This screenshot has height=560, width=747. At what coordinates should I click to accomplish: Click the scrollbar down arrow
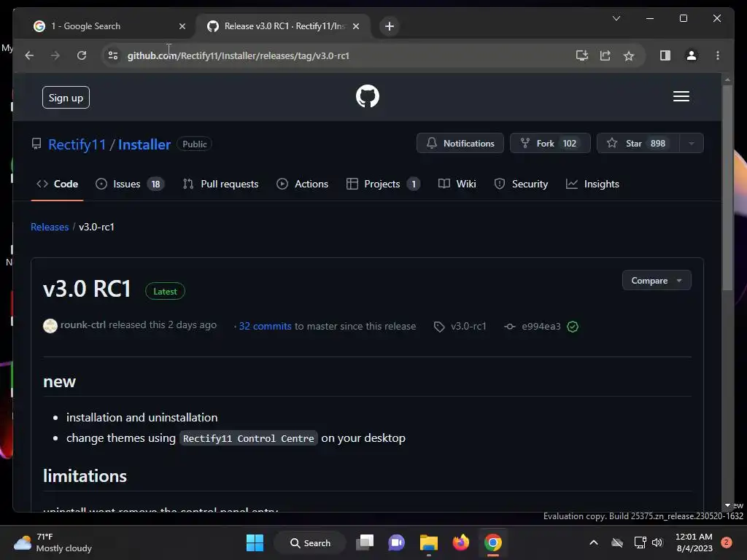click(727, 505)
